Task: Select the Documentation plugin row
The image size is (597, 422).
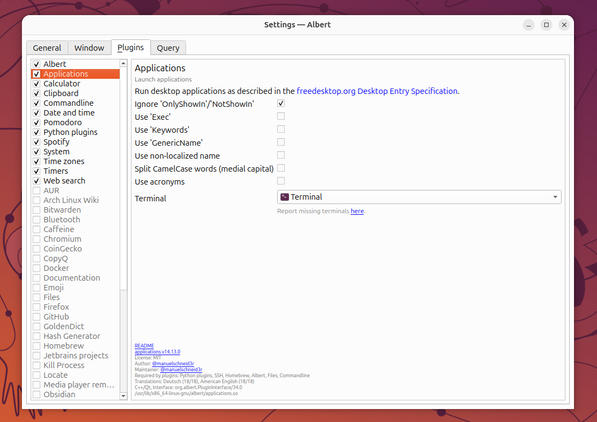Action: point(75,278)
